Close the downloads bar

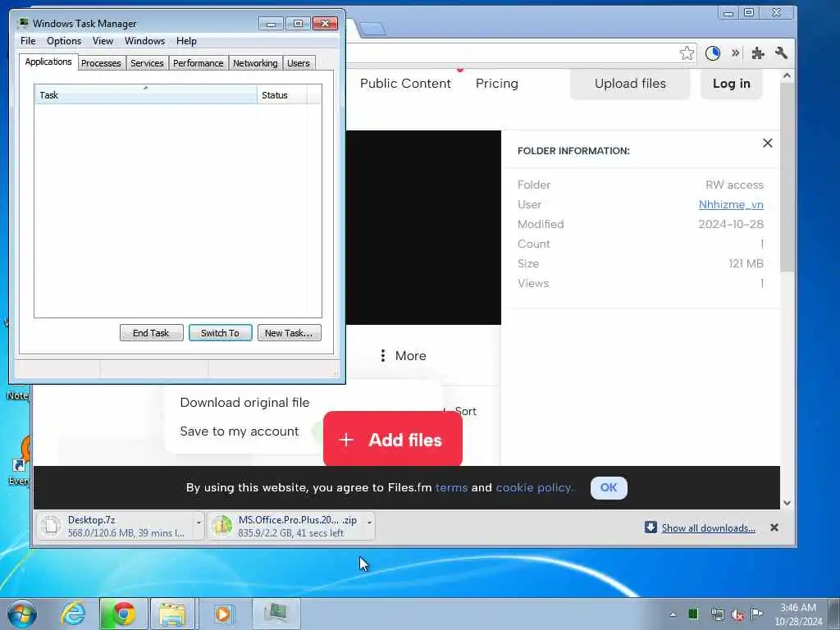click(774, 527)
